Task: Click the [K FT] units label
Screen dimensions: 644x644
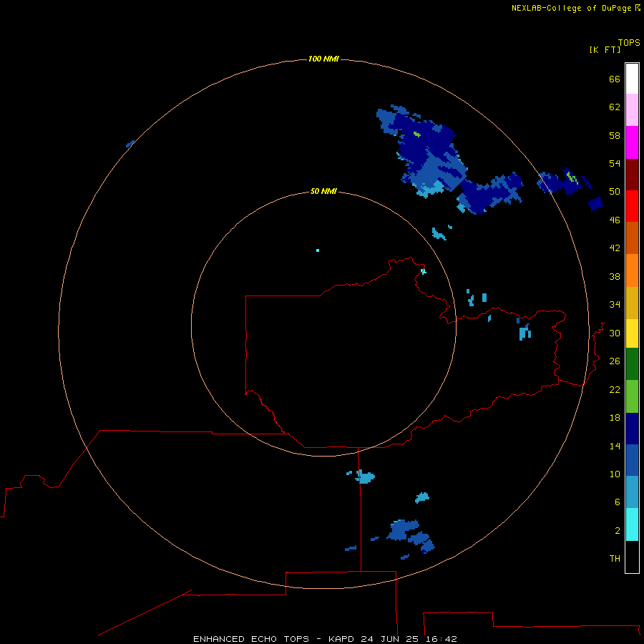Action: (605, 49)
